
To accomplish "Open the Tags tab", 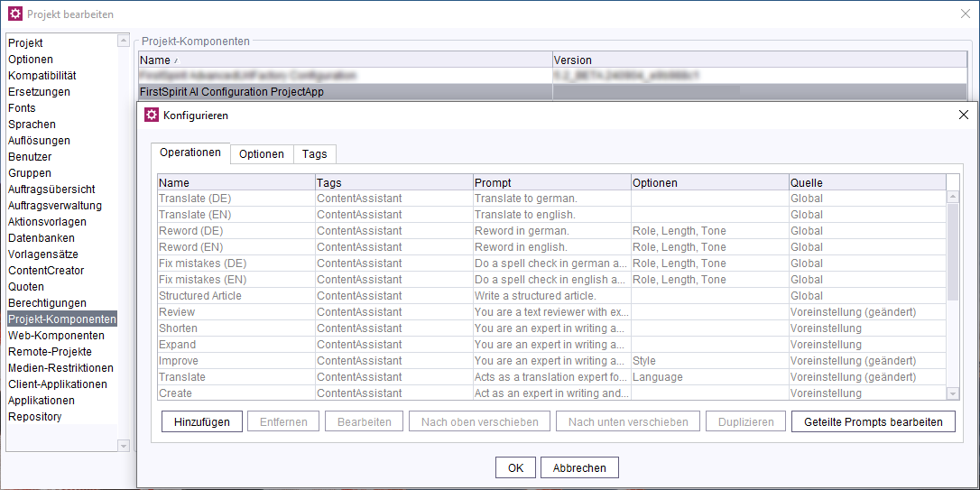I will (x=314, y=153).
